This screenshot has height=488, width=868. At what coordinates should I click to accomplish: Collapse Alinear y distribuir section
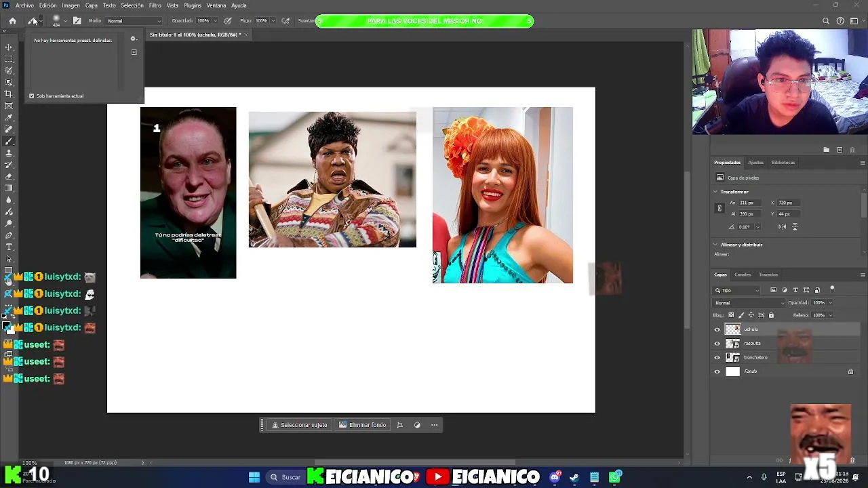point(715,245)
